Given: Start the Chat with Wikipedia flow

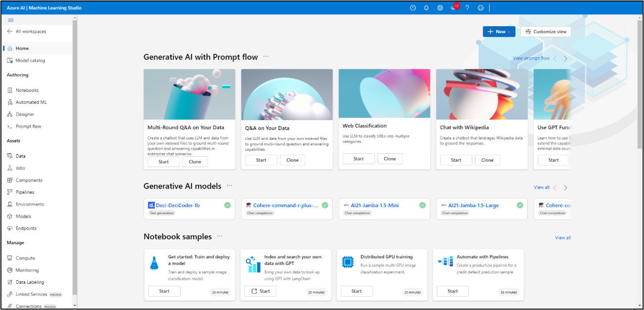Looking at the screenshot, I should click(x=456, y=160).
